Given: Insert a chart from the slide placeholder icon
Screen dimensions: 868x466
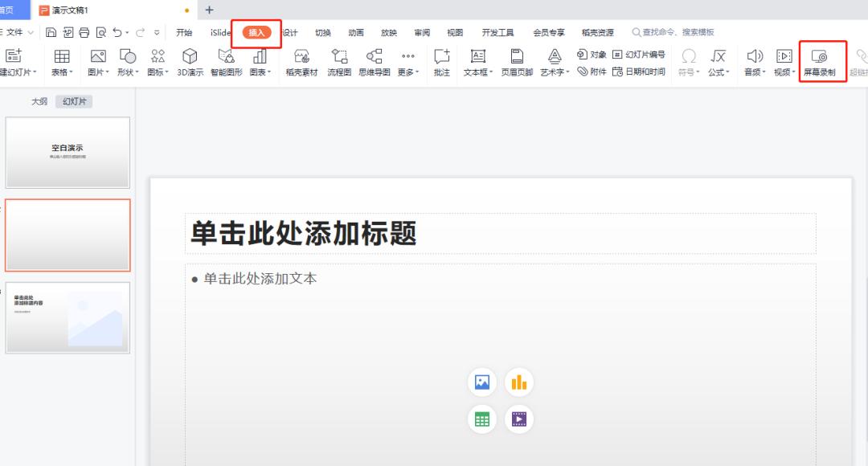Looking at the screenshot, I should click(x=518, y=382).
